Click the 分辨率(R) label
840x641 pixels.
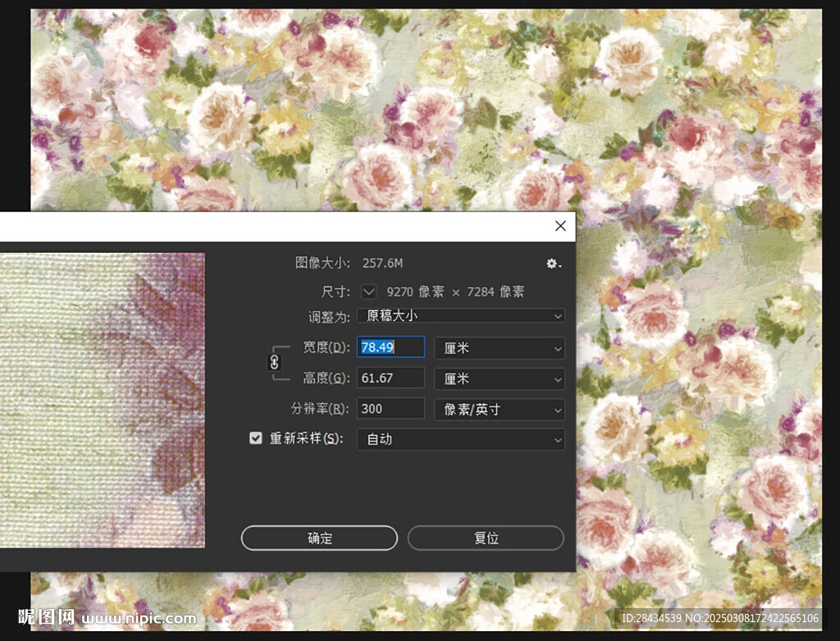320,409
